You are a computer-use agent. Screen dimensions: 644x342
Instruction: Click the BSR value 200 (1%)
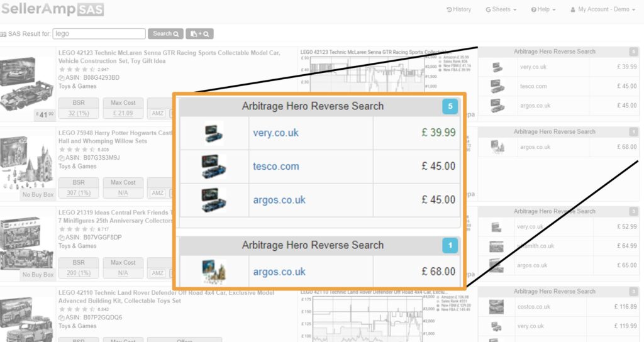(79, 273)
